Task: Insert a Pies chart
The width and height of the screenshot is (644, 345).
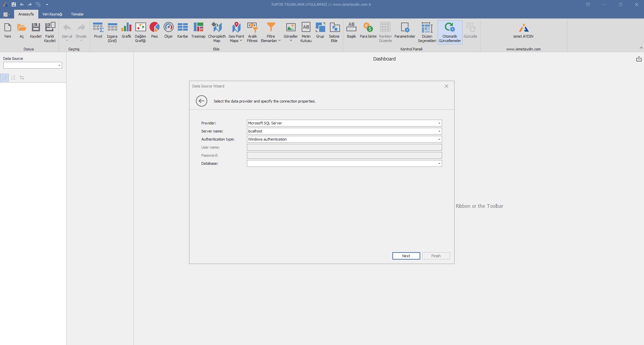Action: pos(154,31)
